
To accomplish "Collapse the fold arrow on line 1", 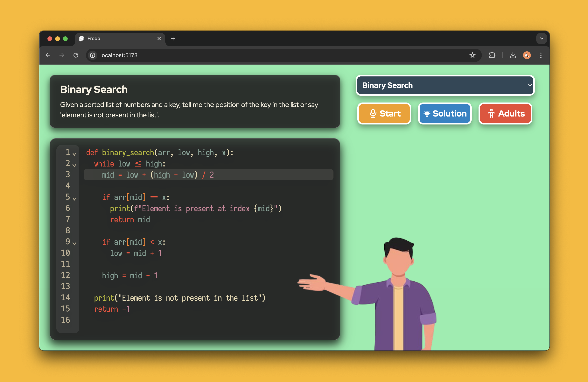I will 74,154.
